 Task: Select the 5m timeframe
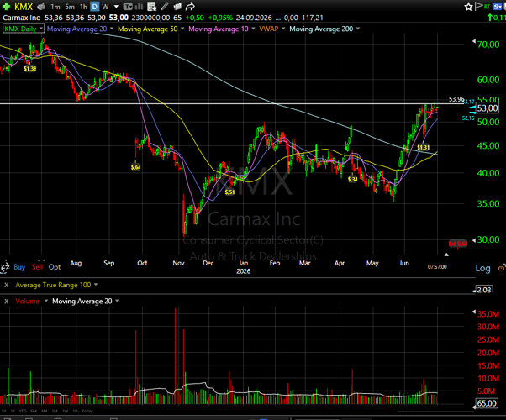pos(70,7)
